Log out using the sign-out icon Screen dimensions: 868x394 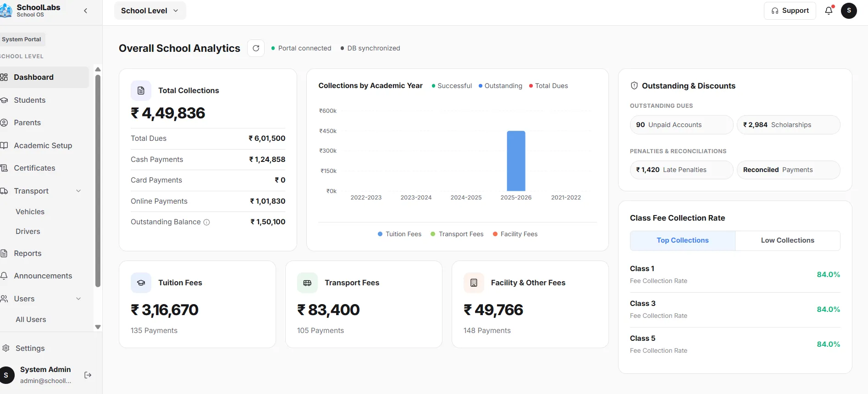[88, 375]
